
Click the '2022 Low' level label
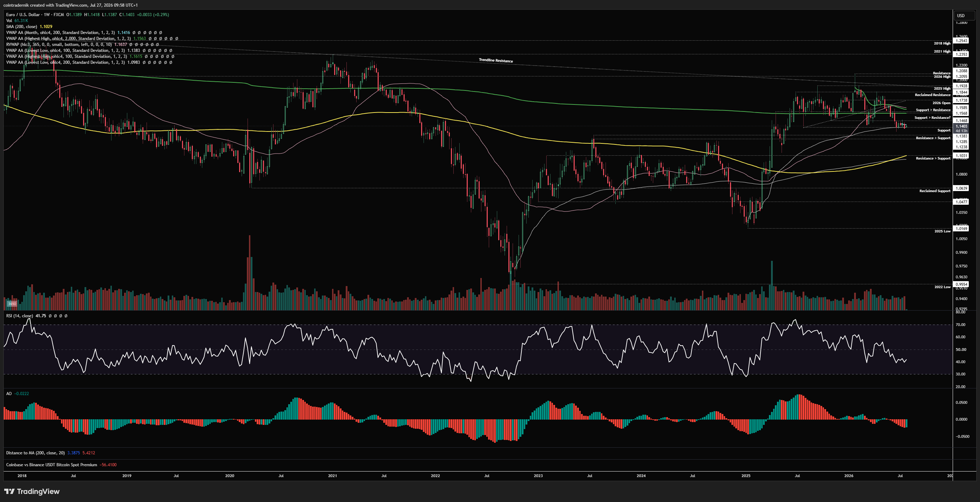click(942, 287)
